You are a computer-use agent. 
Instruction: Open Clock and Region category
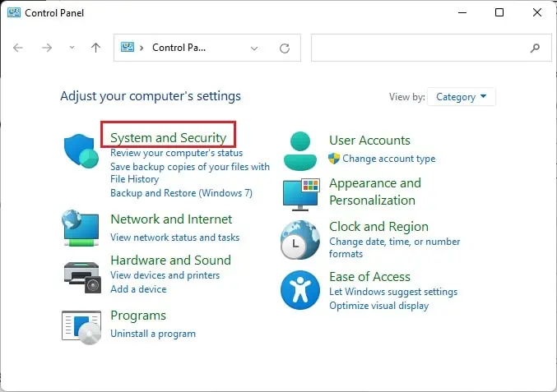[378, 227]
